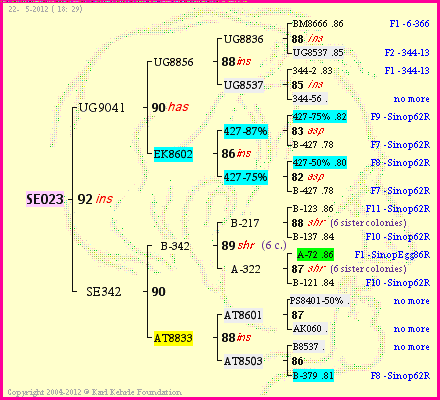Click the cyan 427-50% .80 entry
This screenshot has width=440, height=400.
320,163
